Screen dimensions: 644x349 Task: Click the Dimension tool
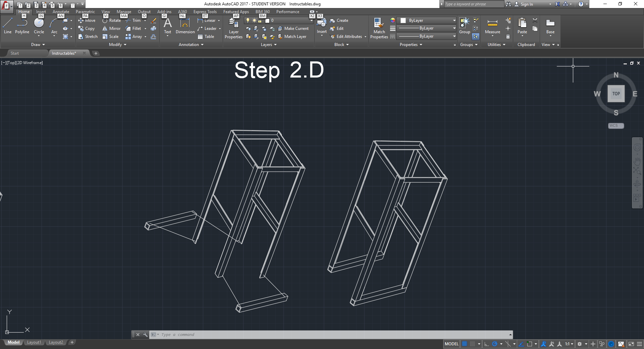coord(185,26)
